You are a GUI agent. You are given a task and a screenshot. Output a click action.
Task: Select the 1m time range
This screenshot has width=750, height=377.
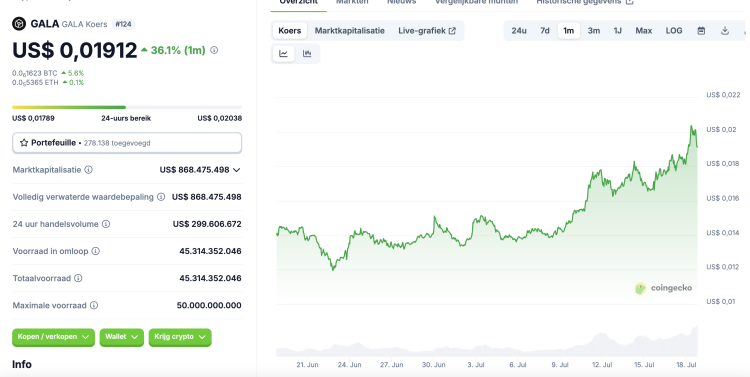point(569,31)
